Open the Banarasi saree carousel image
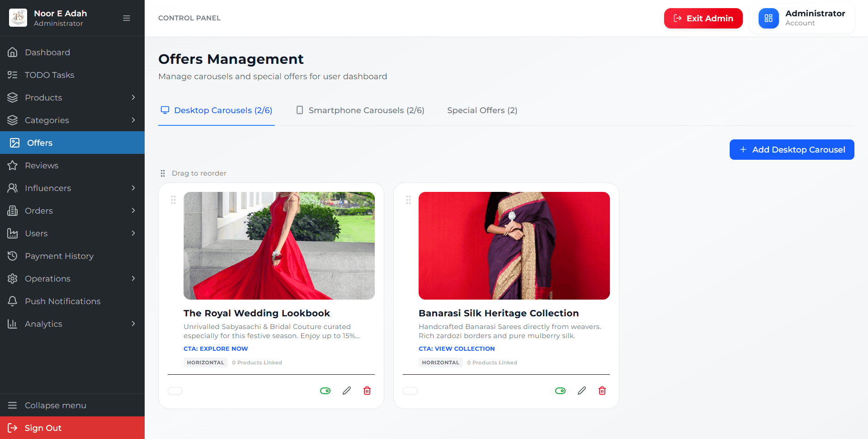 click(514, 246)
